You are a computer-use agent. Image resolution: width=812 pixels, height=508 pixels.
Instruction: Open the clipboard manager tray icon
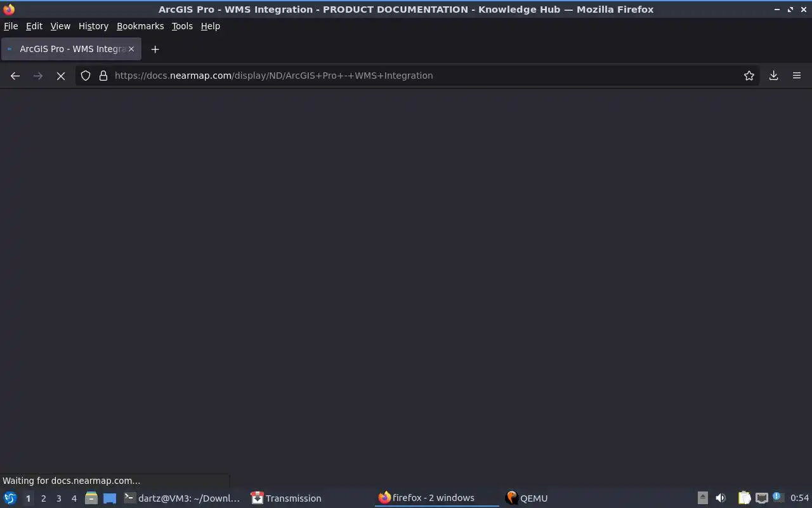pos(744,498)
